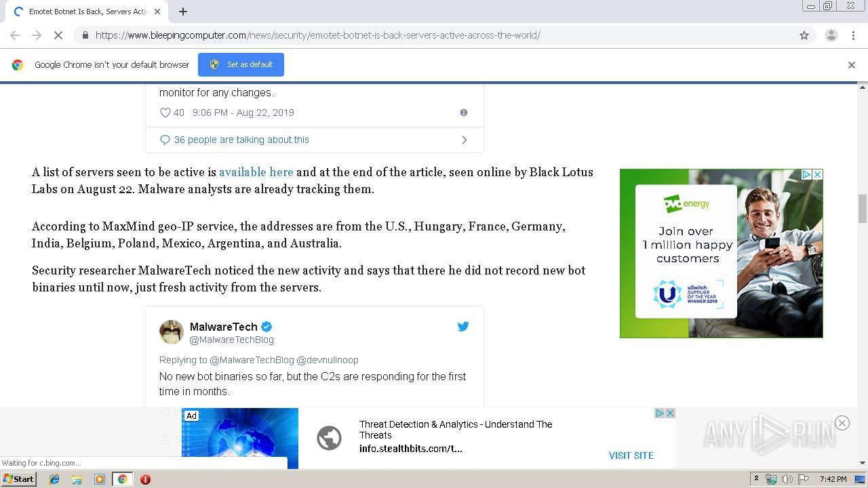Open Windows Explorer folder from taskbar
The width and height of the screenshot is (868, 488).
(77, 479)
